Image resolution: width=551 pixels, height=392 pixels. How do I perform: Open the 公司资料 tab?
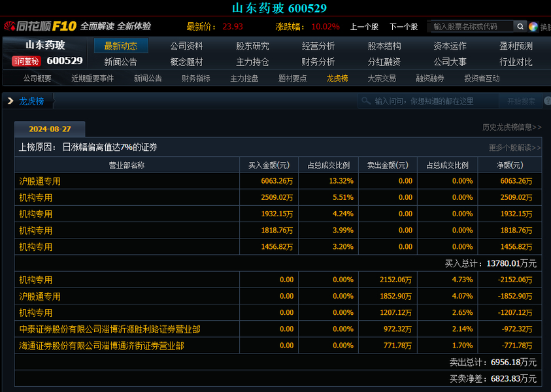[186, 46]
